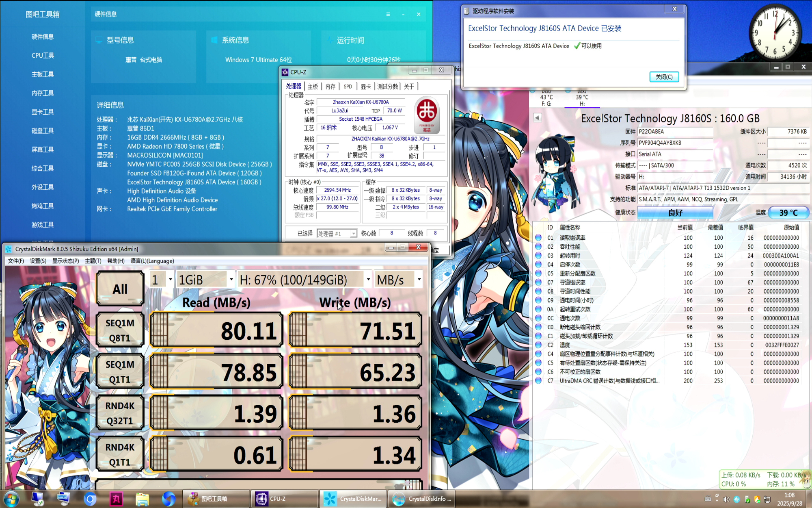
Task: Click the CPU-Z taskbar button
Action: tap(284, 499)
